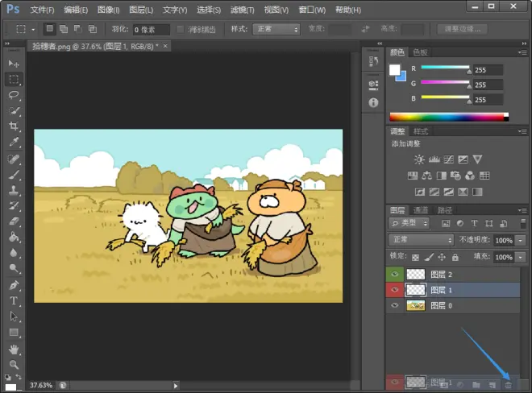This screenshot has width=532, height=393.
Task: Open the 填充 fill slider arrow
Action: tap(521, 258)
